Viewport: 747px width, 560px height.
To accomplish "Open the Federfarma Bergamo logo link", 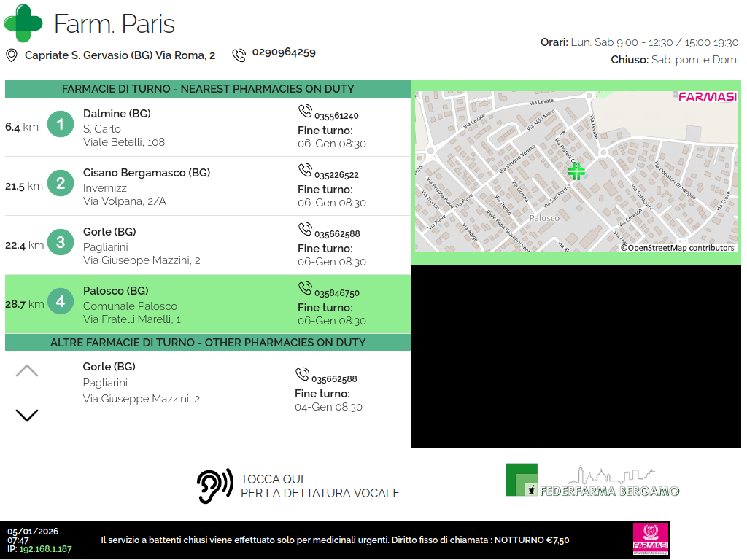I will click(592, 481).
